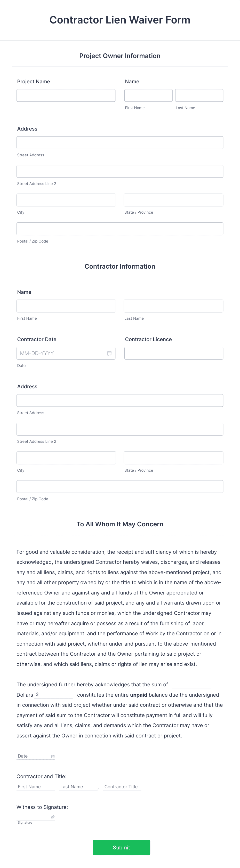Screen dimensions: 240x868
Task: Click the contractor's City field
Action: 66,457
